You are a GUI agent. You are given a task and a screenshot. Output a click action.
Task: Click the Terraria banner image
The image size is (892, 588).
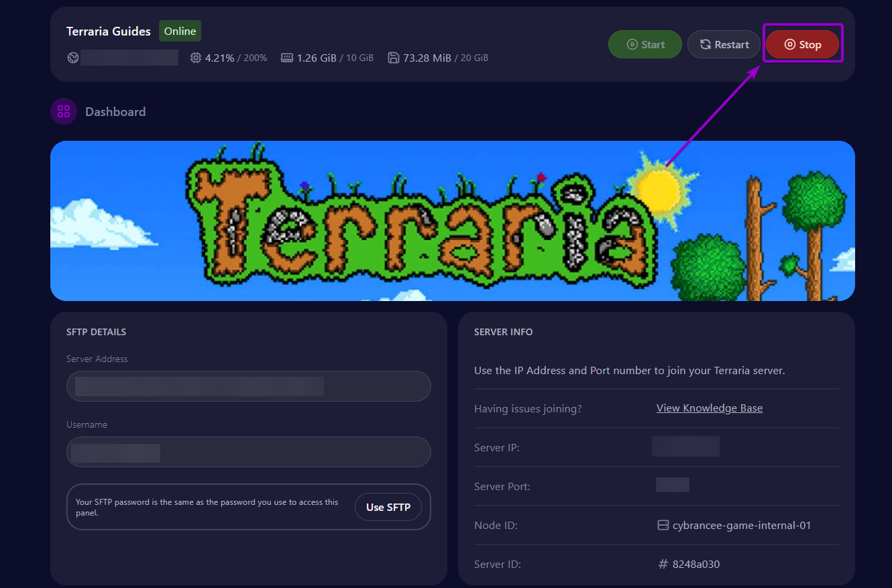453,221
